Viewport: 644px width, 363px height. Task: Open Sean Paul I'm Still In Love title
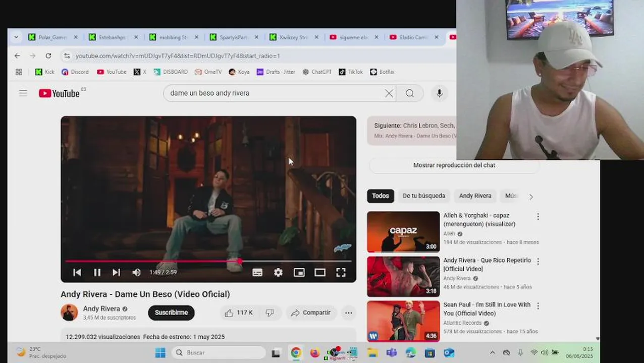487,309
